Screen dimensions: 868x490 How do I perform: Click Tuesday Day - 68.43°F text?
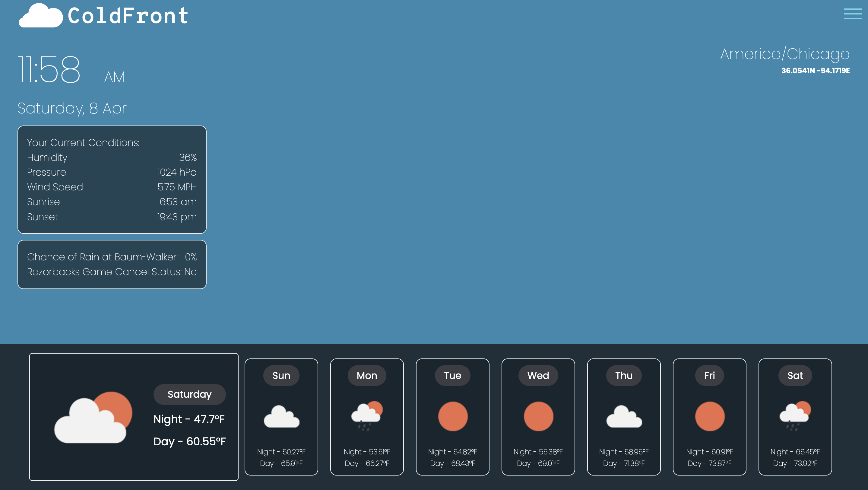pyautogui.click(x=452, y=463)
